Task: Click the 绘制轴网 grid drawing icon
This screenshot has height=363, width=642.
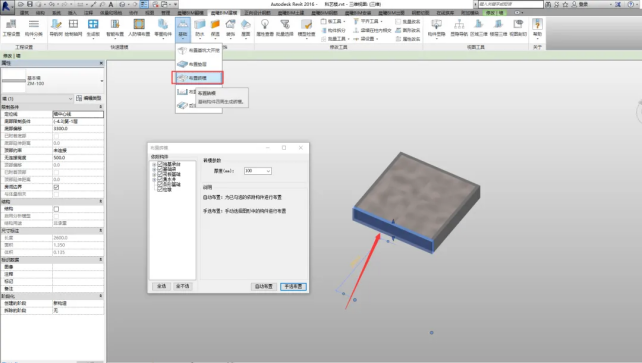Action: point(73,27)
